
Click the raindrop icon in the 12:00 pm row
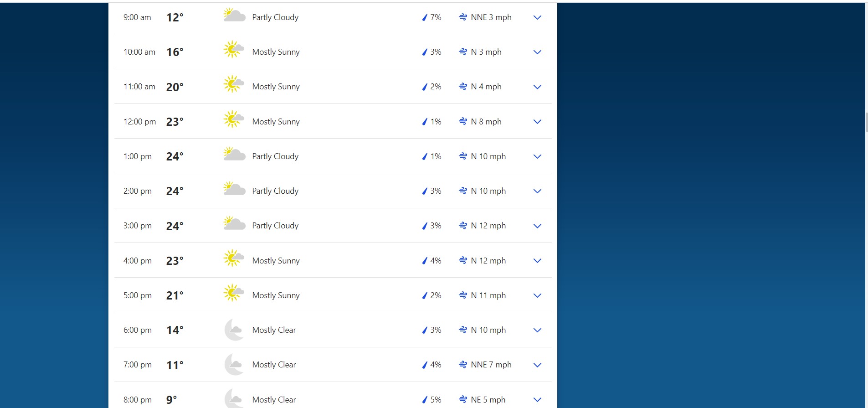[x=425, y=122]
